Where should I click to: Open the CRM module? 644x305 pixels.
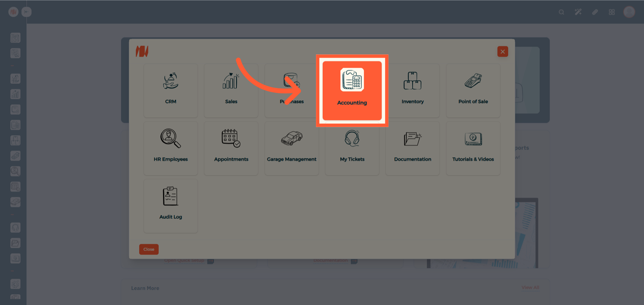(170, 90)
